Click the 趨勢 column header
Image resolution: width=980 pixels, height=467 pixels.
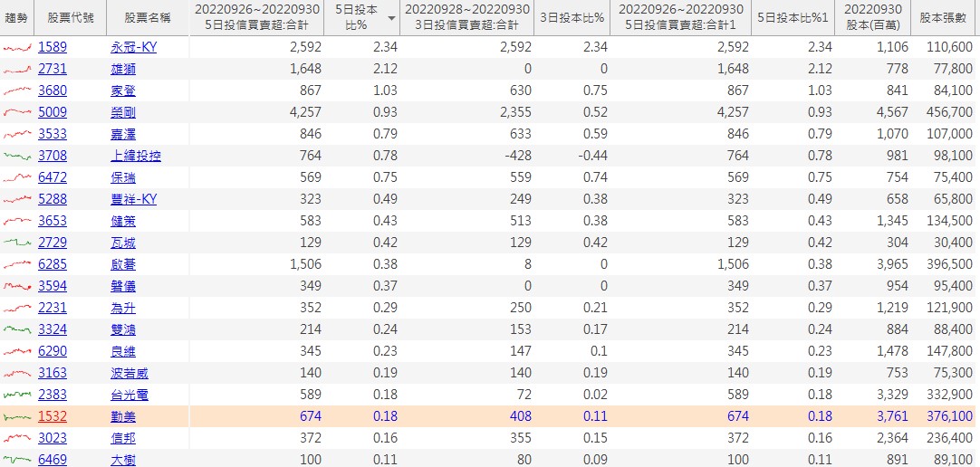(17, 17)
